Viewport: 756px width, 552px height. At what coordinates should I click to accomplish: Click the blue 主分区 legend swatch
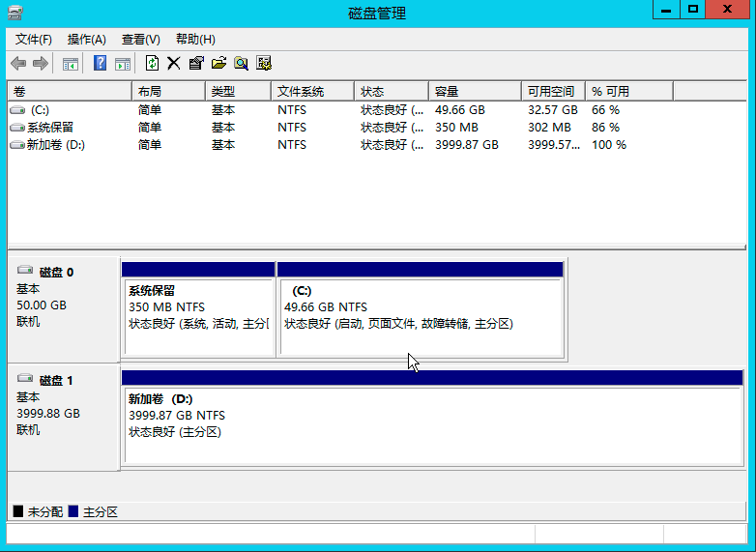[73, 511]
